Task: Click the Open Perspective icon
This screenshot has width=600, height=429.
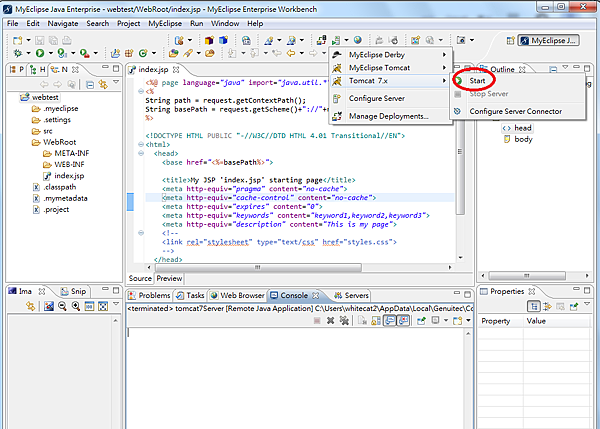Action: coord(510,40)
